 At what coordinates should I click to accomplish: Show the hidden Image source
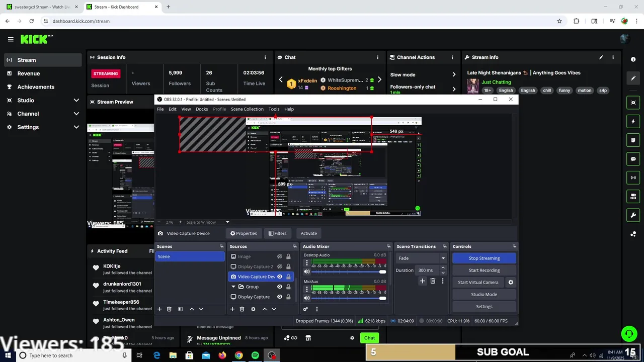click(280, 256)
